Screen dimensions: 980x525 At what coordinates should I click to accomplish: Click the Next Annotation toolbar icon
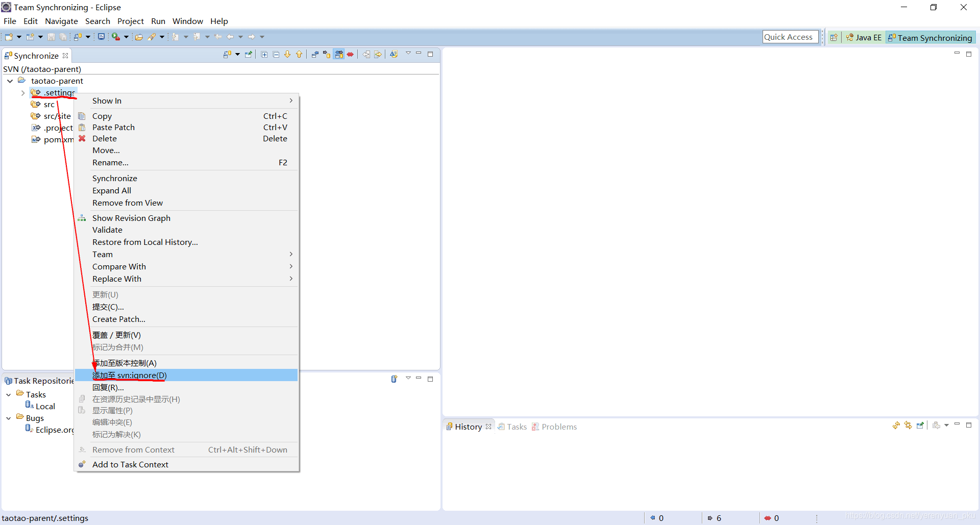click(176, 37)
